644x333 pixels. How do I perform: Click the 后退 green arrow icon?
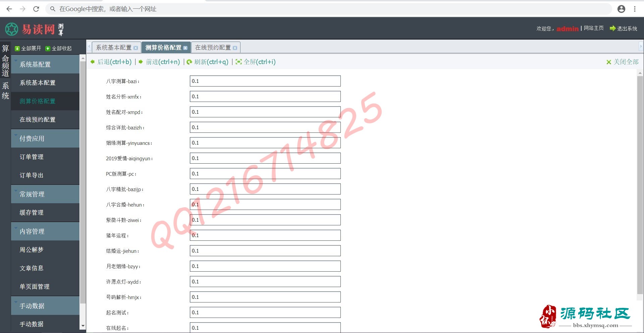93,62
